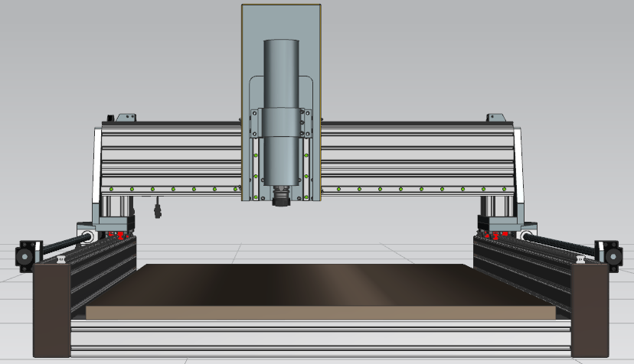Select the right gantry aluminum beam
This screenshot has height=364, width=634.
click(413, 157)
